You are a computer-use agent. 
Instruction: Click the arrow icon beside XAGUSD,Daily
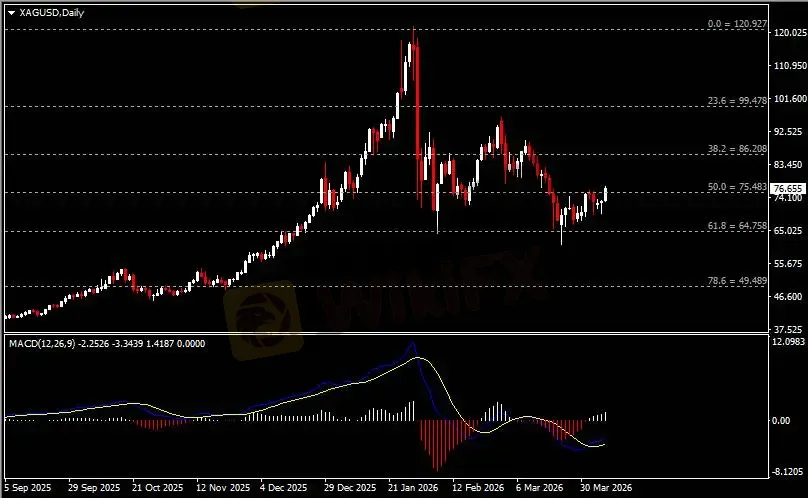11,11
